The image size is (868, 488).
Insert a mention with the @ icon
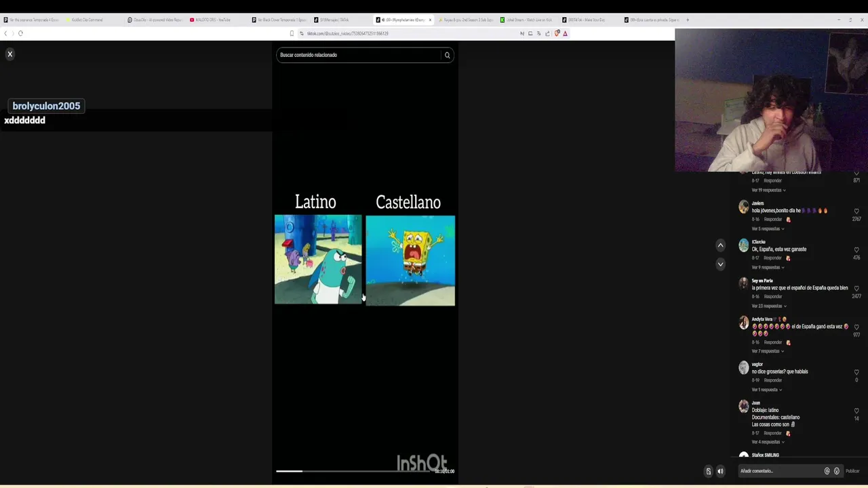coord(827,471)
